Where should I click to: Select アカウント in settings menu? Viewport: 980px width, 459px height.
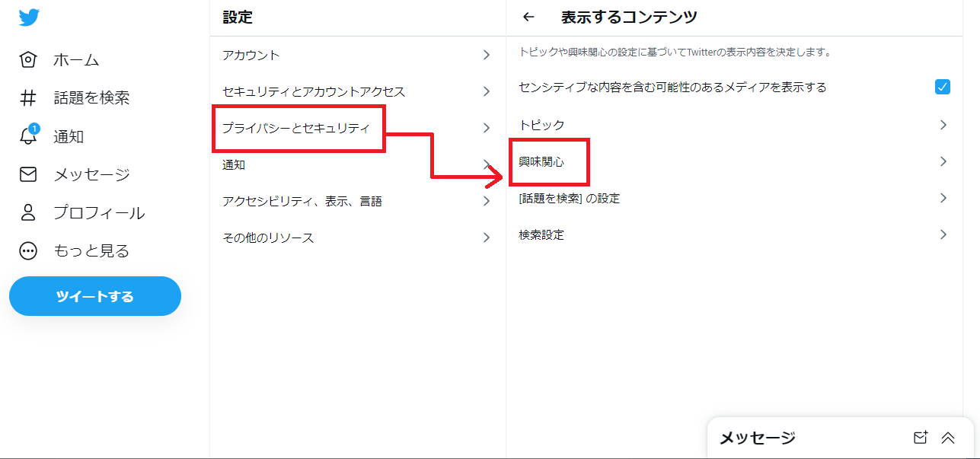(358, 55)
